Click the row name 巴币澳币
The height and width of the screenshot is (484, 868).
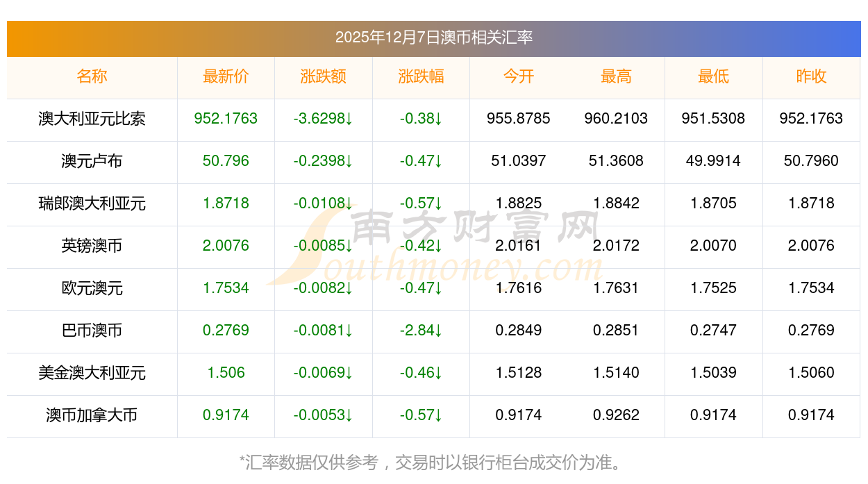click(x=92, y=331)
